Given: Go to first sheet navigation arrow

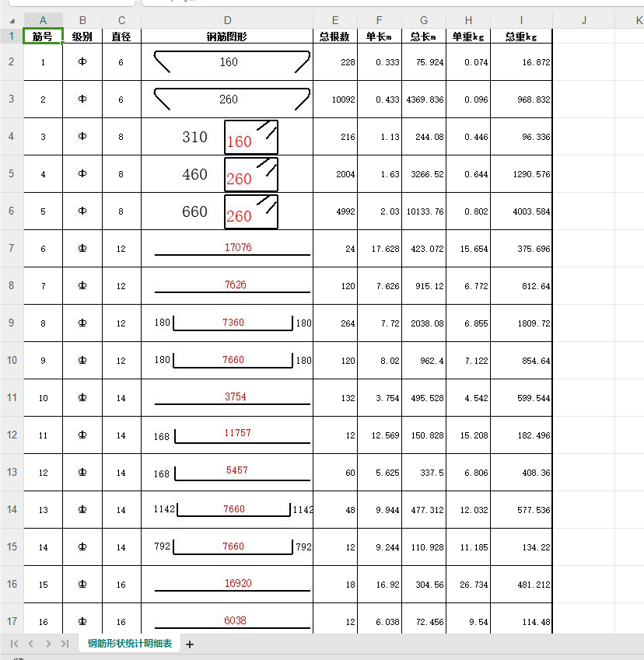Looking at the screenshot, I should pos(14,644).
